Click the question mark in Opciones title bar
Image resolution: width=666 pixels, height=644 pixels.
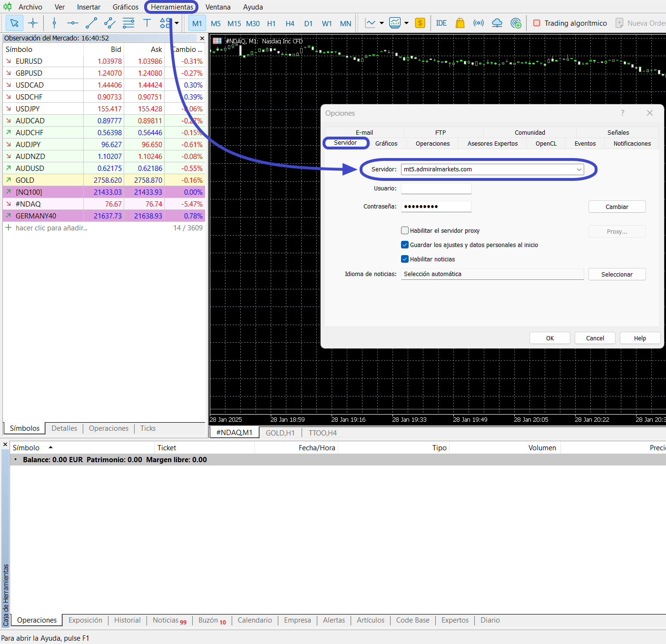pos(622,113)
